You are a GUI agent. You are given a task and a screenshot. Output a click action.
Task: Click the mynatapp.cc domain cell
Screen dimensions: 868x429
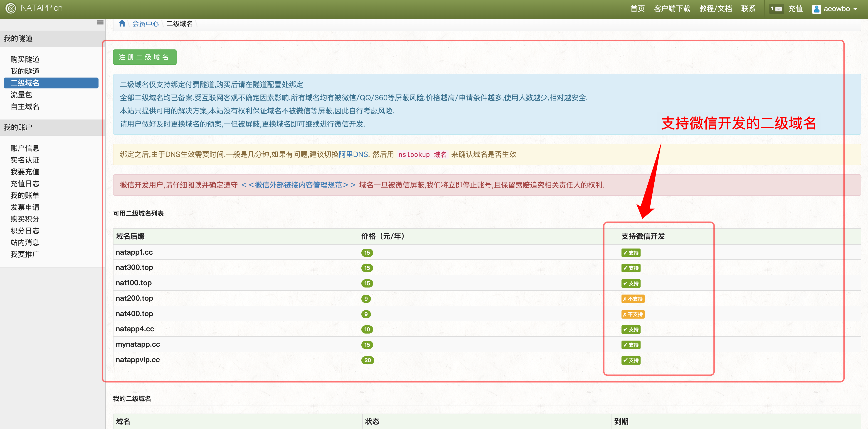coord(236,344)
